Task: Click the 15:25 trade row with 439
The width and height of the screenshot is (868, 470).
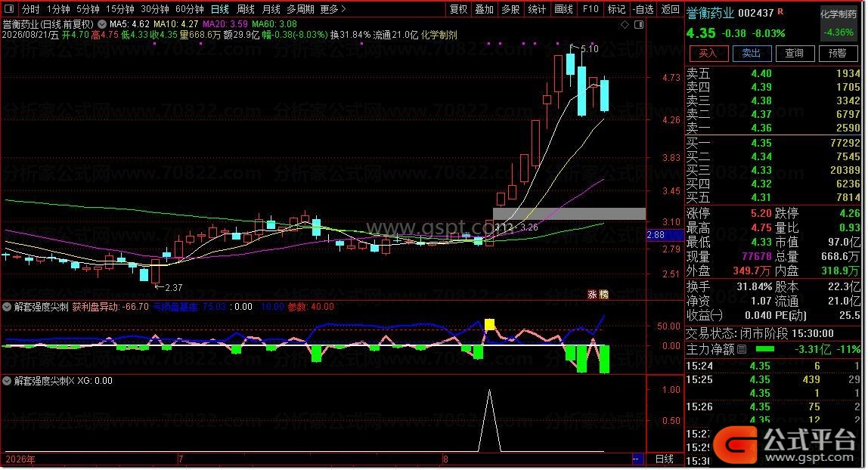Action: 773,380
